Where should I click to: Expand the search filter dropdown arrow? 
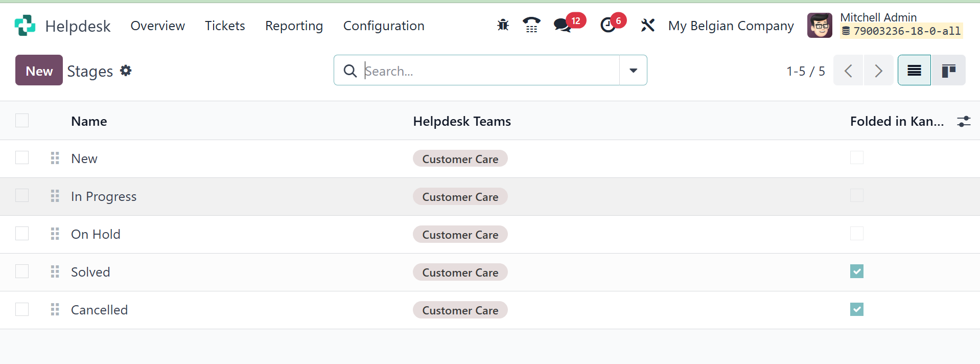633,71
